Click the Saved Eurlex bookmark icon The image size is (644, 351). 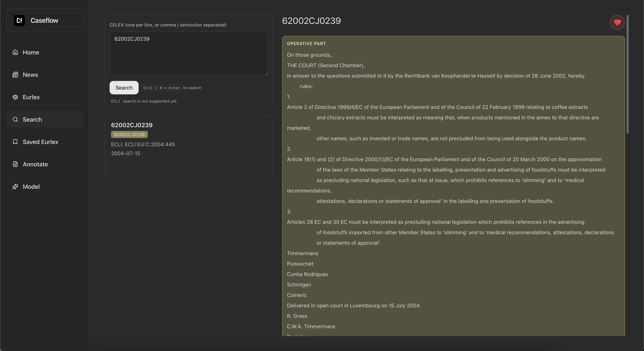(15, 142)
